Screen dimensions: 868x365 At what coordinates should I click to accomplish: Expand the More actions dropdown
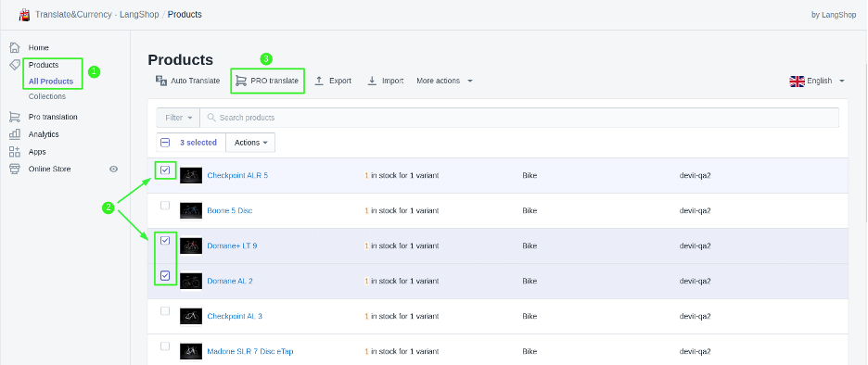tap(444, 81)
